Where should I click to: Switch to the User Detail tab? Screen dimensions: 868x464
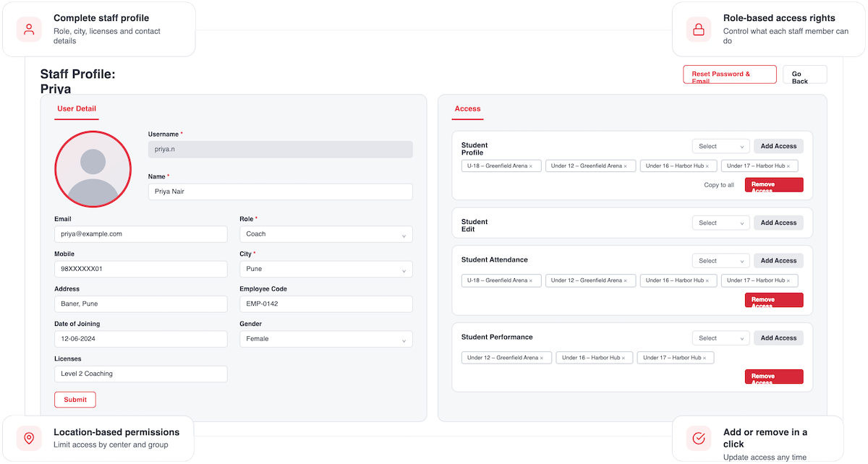pos(77,109)
